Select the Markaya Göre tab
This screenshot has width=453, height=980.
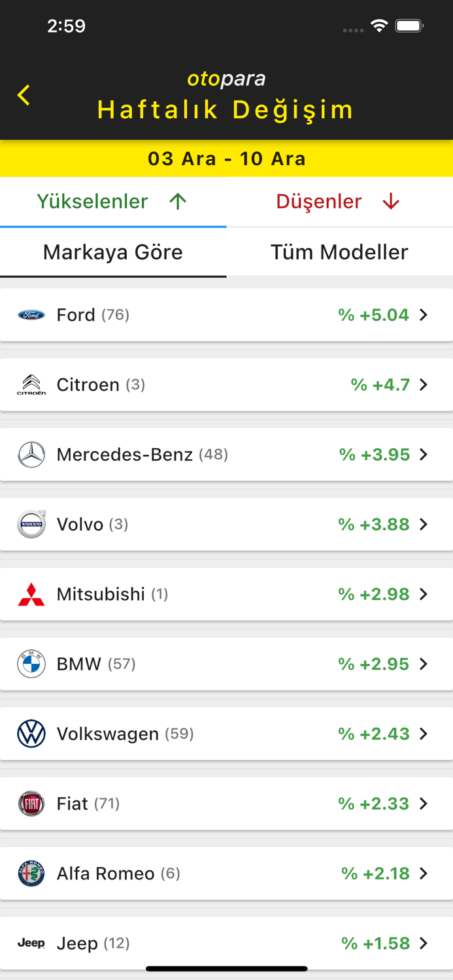[x=113, y=252]
